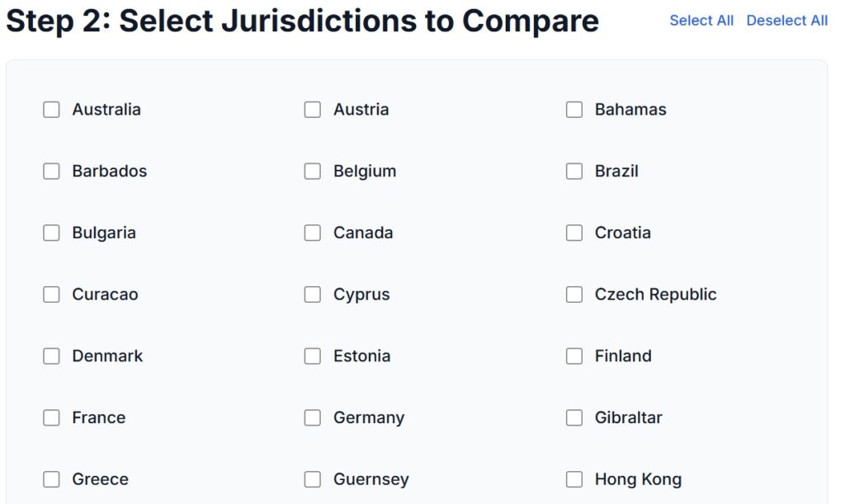The image size is (845, 504).
Task: Click the Deselect All link
Action: (x=786, y=21)
